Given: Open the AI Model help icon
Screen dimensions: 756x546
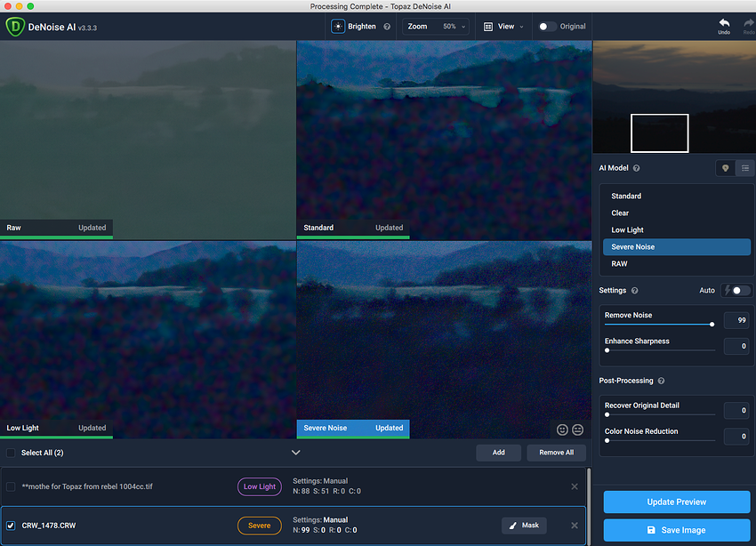Looking at the screenshot, I should click(637, 168).
